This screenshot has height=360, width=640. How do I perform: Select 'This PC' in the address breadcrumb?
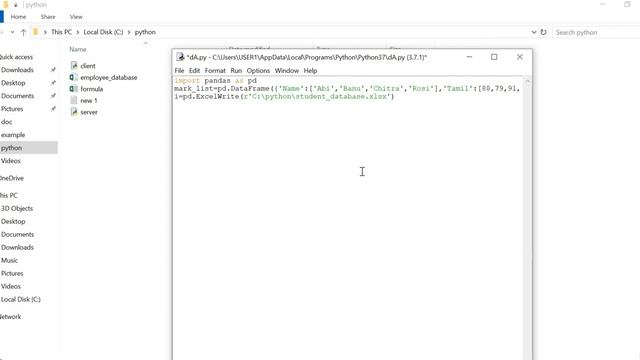(61, 32)
